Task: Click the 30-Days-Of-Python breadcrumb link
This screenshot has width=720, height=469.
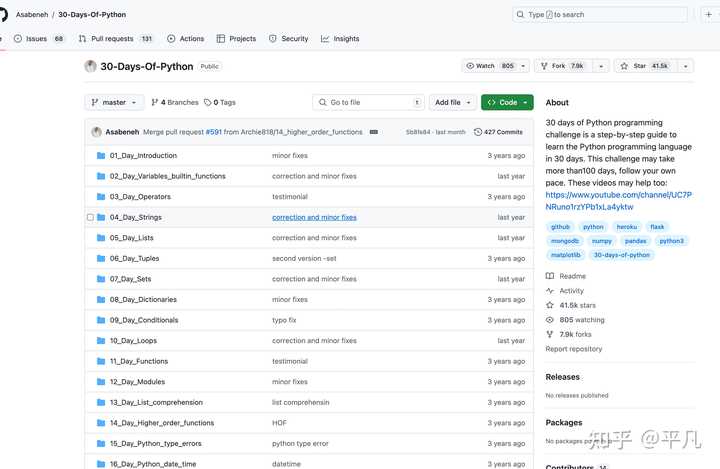Action: tap(92, 15)
